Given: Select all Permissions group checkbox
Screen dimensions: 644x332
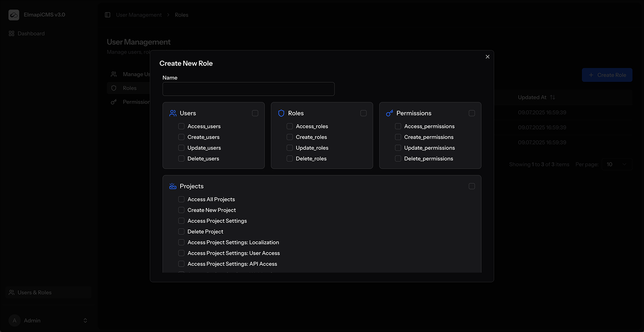Looking at the screenshot, I should coord(472,113).
